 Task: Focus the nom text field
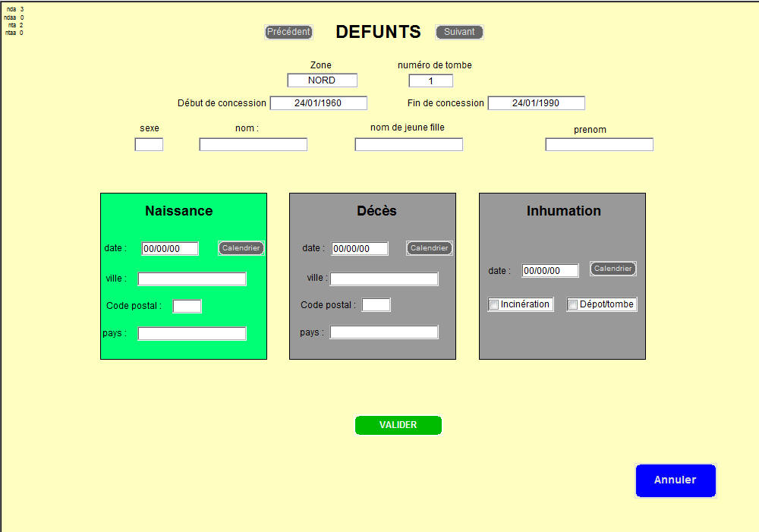253,144
